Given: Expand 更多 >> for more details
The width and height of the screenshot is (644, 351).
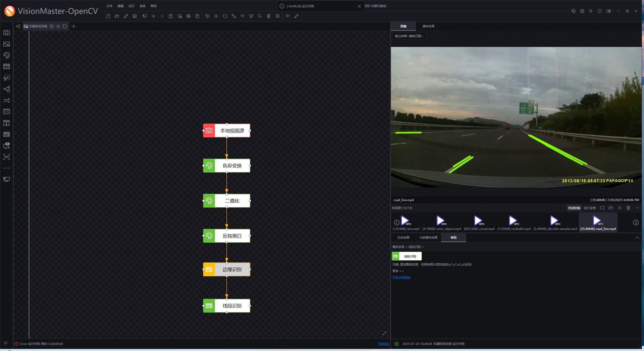Looking at the screenshot, I should tap(398, 271).
